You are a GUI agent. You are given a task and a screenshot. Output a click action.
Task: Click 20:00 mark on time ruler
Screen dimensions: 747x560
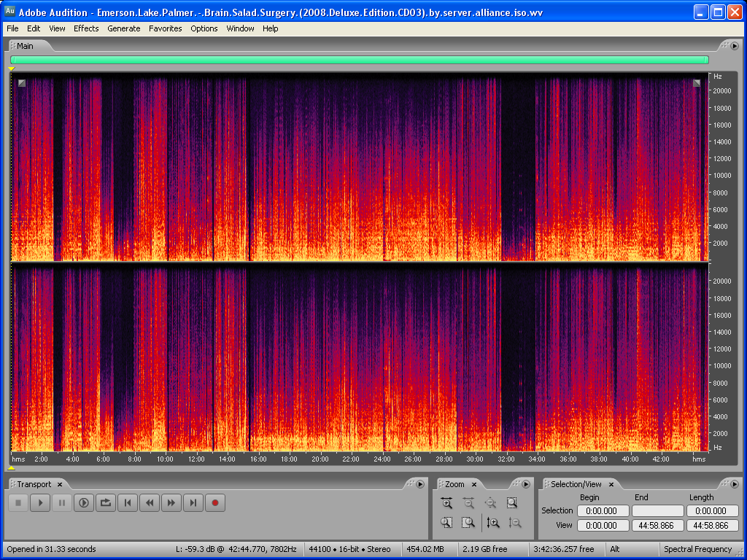click(x=320, y=459)
